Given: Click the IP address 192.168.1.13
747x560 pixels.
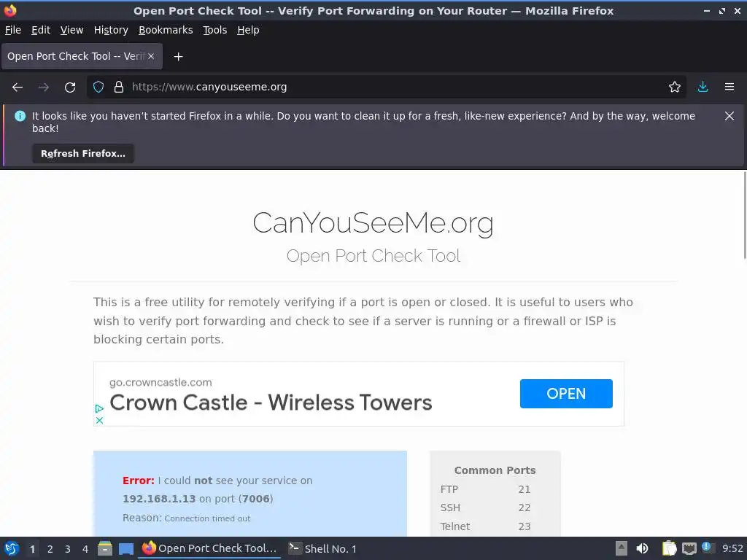Looking at the screenshot, I should 159,499.
